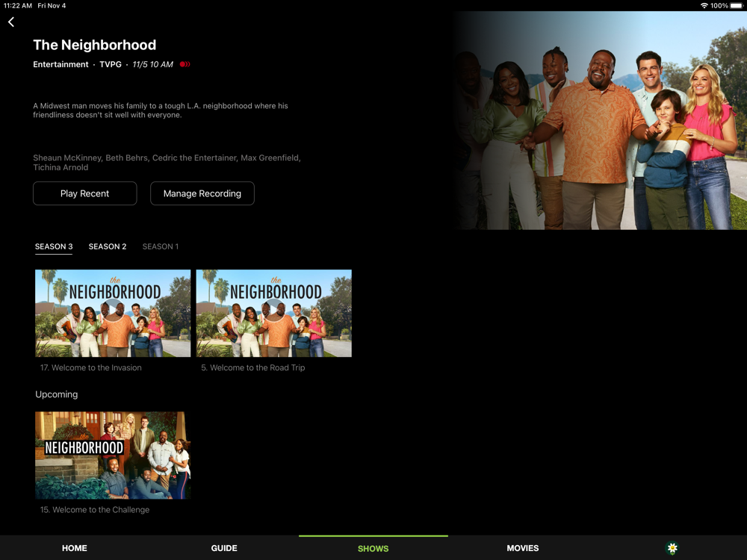Tap the 11:22 AM clock in status bar

pos(18,6)
